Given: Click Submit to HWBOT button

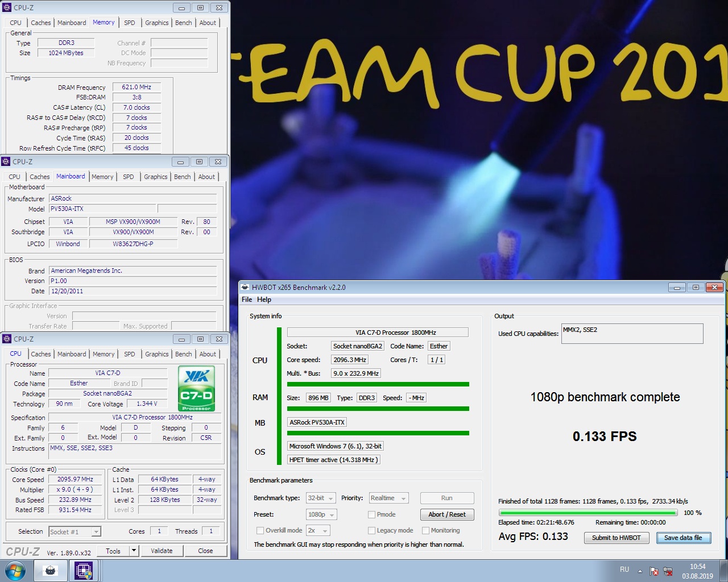Looking at the screenshot, I should (617, 538).
